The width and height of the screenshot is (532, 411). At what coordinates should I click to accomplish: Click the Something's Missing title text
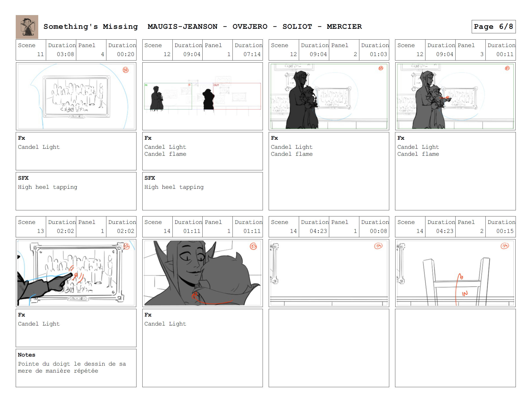91,27
